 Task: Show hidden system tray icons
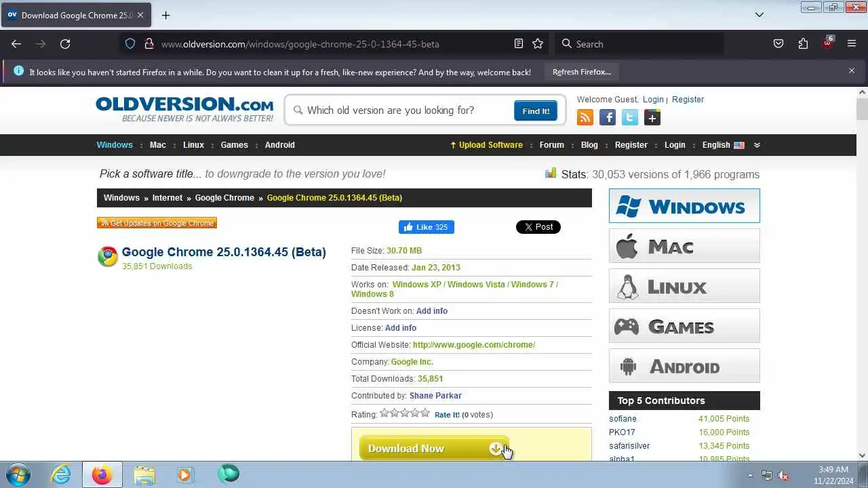coord(750,475)
